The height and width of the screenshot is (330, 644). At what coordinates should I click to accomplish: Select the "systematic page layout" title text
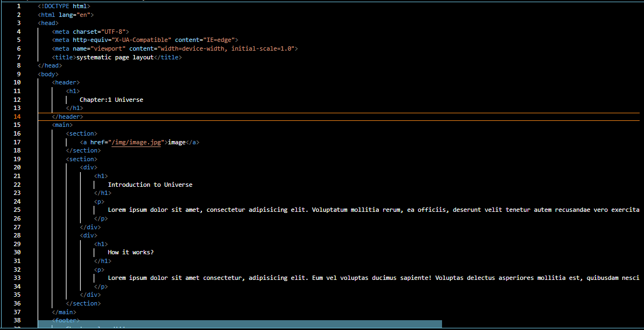point(115,58)
